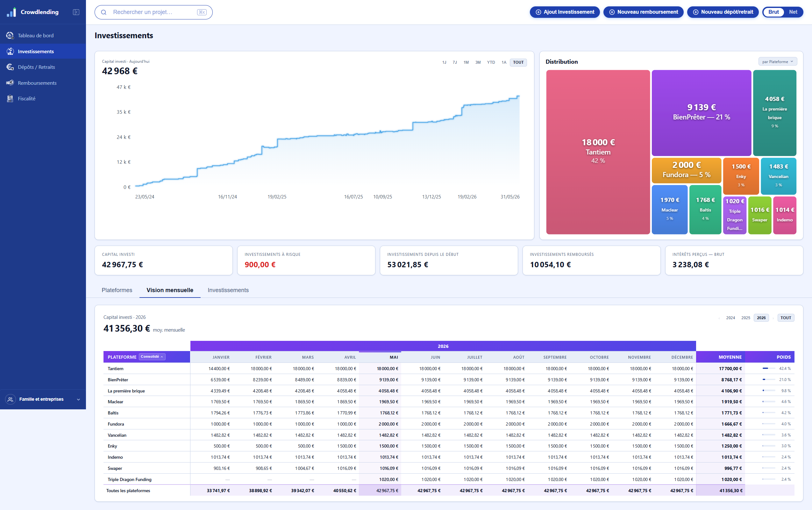Select the YTD chart range

tap(491, 62)
